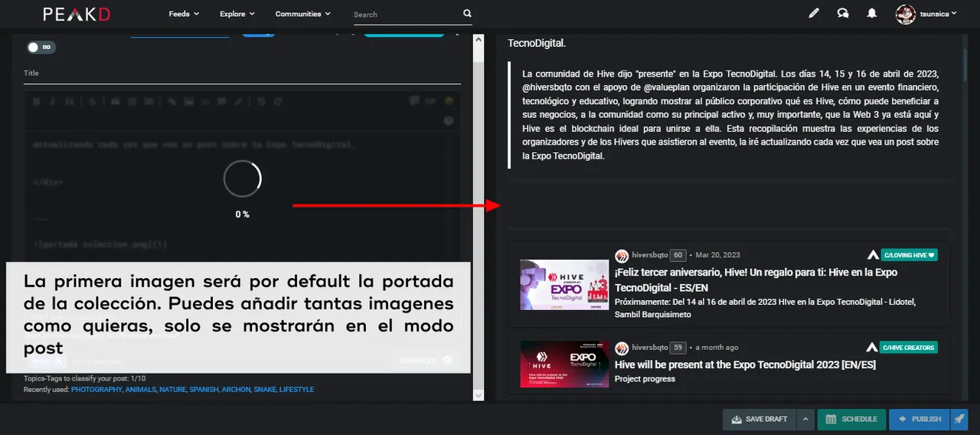Switch the 'no' toggle on

click(x=41, y=47)
